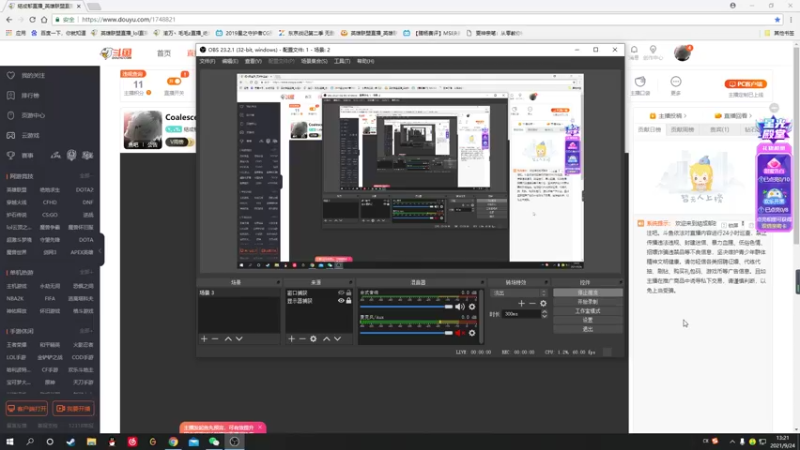Move selected source up in OBS
Image resolution: width=800 pixels, height=450 pixels.
coord(327,339)
